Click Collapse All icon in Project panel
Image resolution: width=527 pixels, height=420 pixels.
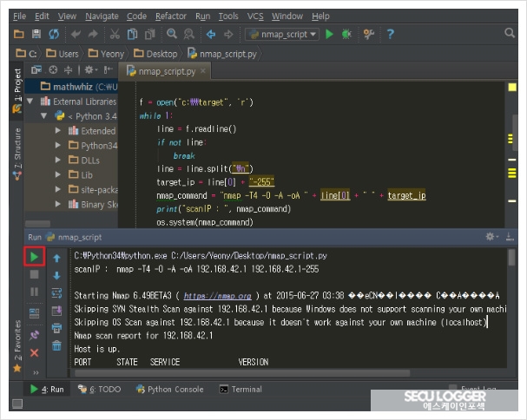69,70
